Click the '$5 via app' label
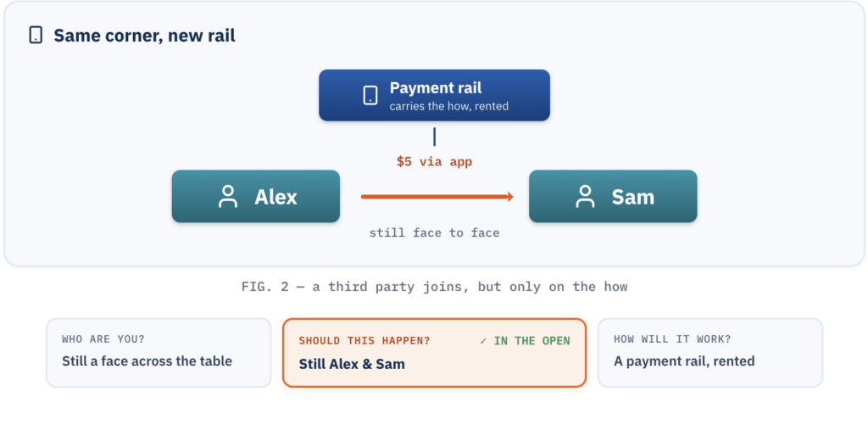868x442 pixels. (x=435, y=162)
